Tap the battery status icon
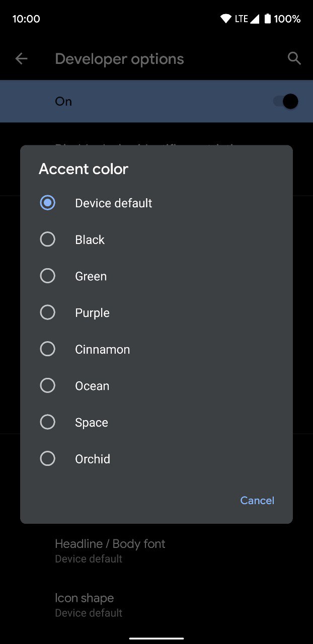Image resolution: width=313 pixels, height=644 pixels. pyautogui.click(x=268, y=19)
